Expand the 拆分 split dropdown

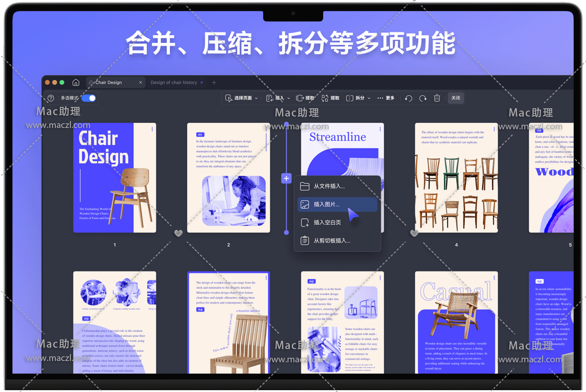[x=358, y=98]
